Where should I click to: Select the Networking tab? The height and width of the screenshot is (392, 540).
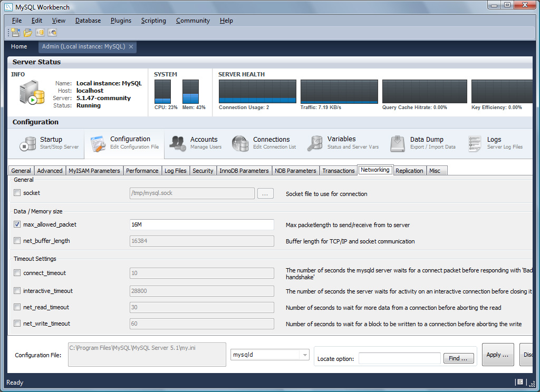[x=375, y=170]
